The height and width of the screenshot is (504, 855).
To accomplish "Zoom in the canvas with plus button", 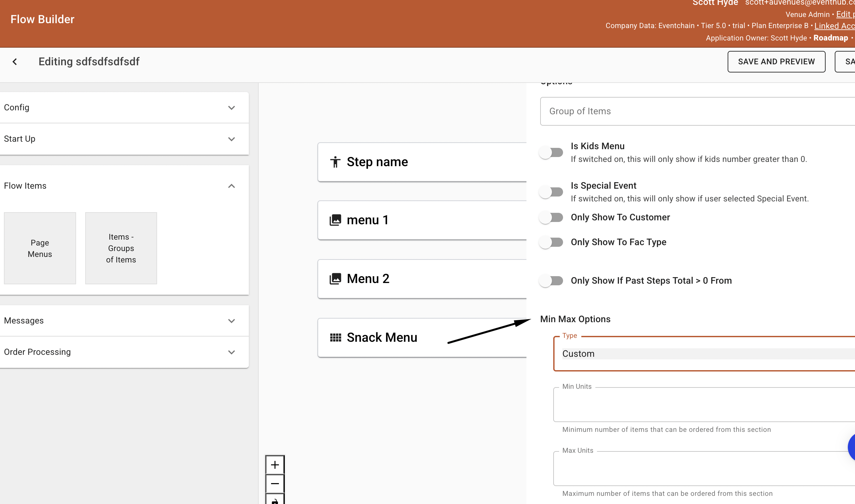I will pos(274,464).
